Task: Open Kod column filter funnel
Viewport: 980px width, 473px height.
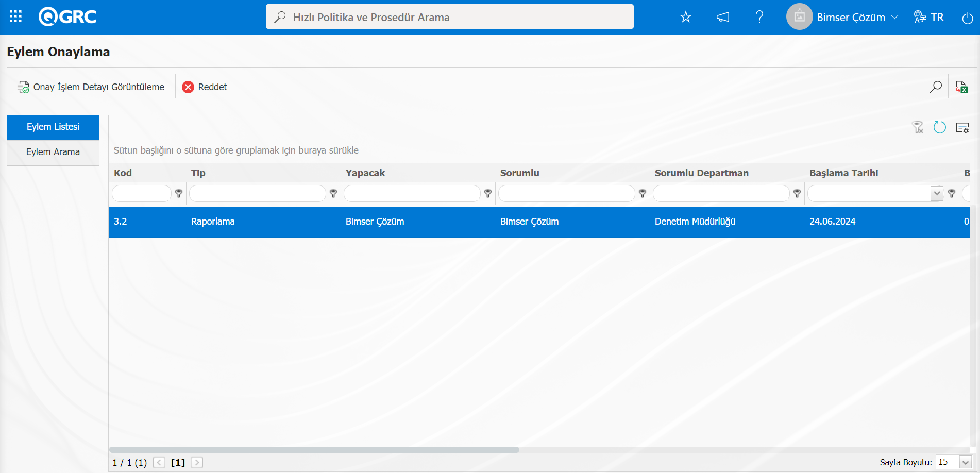Action: tap(179, 193)
